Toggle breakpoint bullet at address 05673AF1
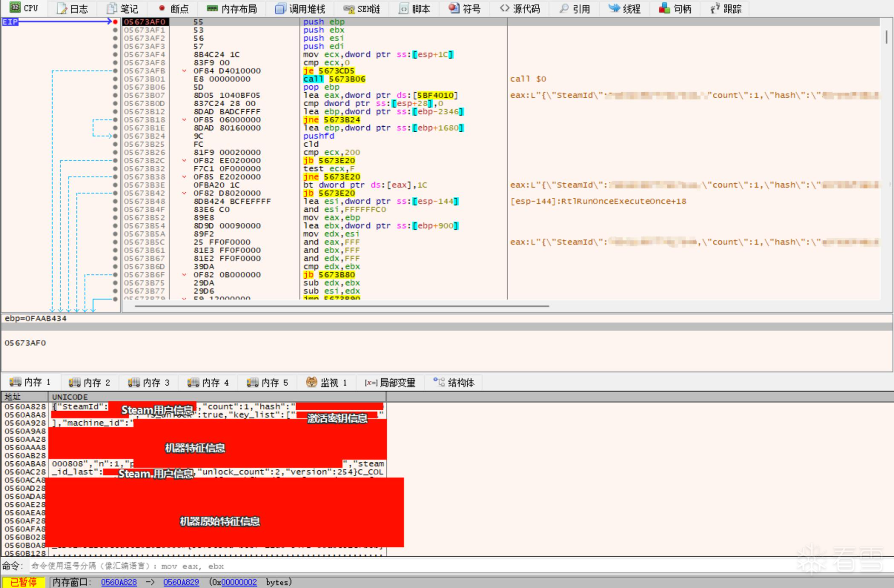The image size is (894, 588). 115,30
